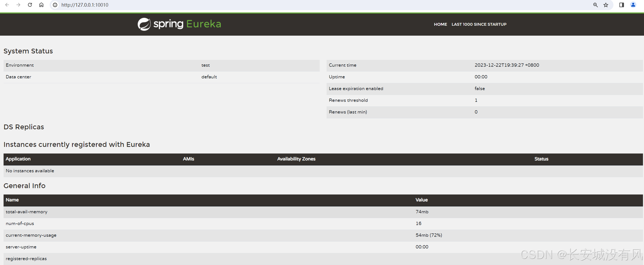
Task: Select the server-uptime row name
Action: coord(21,247)
